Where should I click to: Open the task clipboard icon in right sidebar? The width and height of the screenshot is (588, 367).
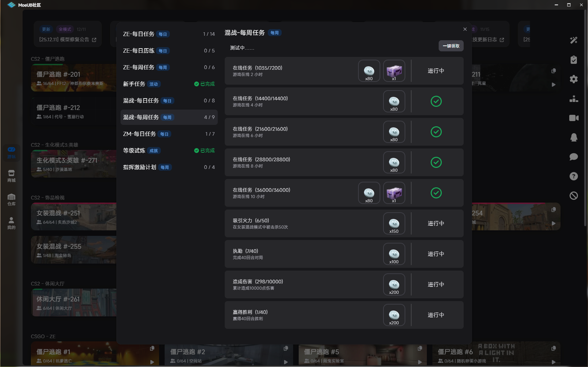[x=574, y=60]
